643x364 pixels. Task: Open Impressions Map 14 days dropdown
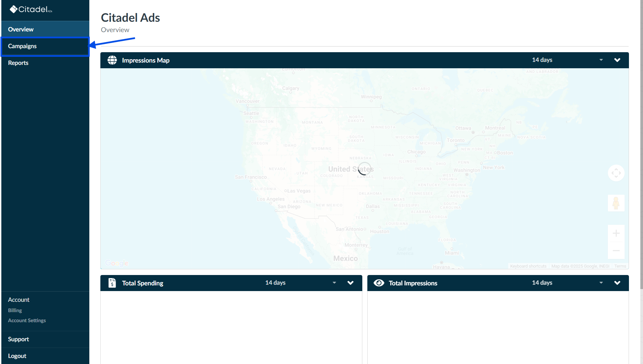567,60
